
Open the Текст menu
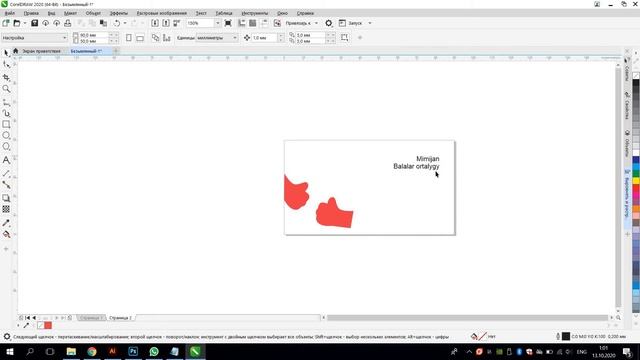(201, 13)
